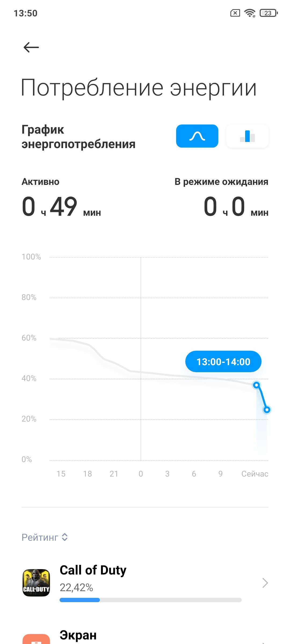Tap the Wi-Fi status bar icon

[250, 13]
